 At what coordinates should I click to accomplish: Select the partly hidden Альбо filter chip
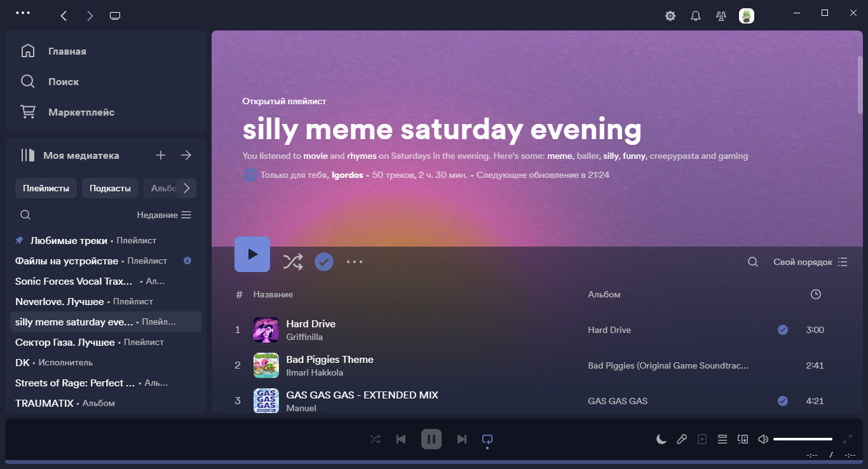[160, 188]
